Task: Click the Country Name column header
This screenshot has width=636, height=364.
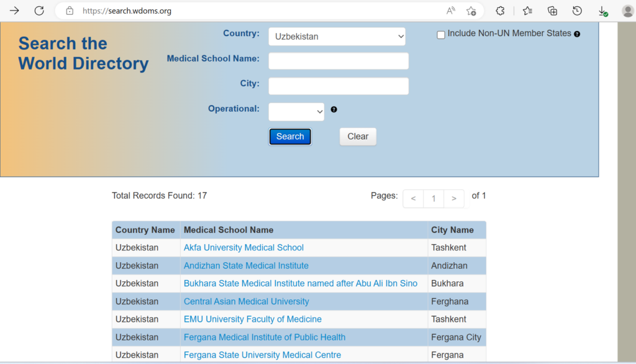Action: pos(145,230)
